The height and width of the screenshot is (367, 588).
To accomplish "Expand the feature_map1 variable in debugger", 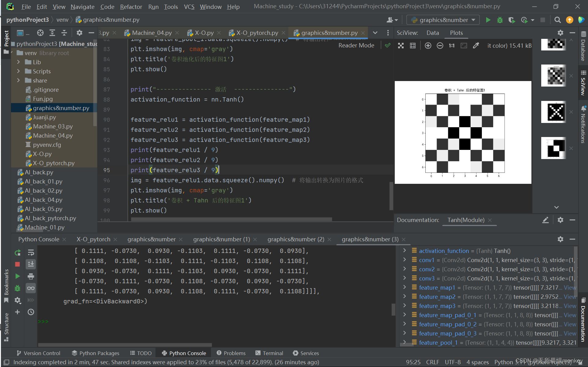I will pyautogui.click(x=405, y=287).
